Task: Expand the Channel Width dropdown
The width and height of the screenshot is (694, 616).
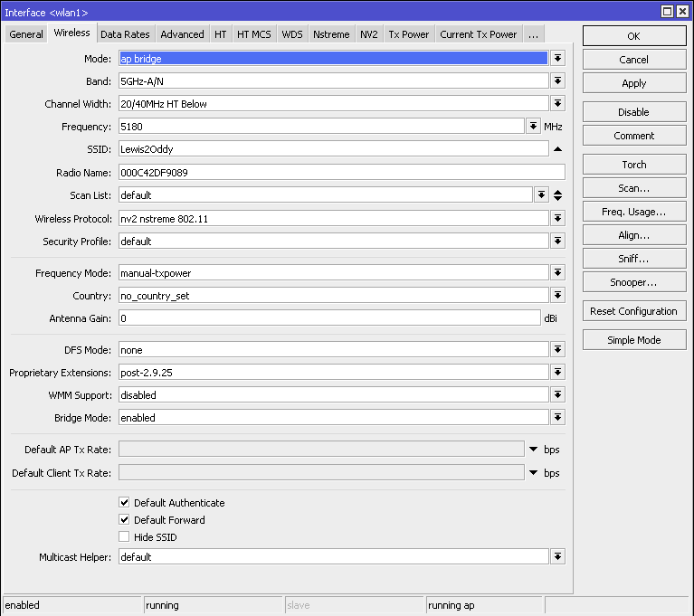Action: (557, 103)
